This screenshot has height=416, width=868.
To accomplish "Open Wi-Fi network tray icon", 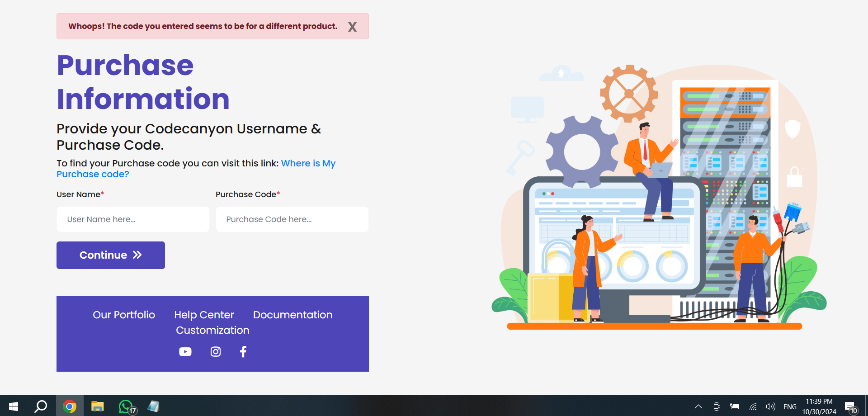I will [753, 407].
